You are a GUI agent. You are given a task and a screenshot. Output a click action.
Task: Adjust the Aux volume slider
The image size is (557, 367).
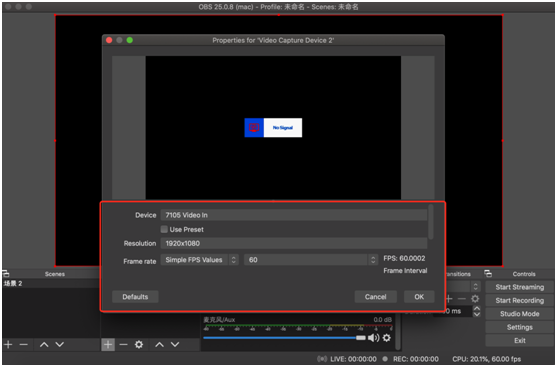pyautogui.click(x=284, y=338)
